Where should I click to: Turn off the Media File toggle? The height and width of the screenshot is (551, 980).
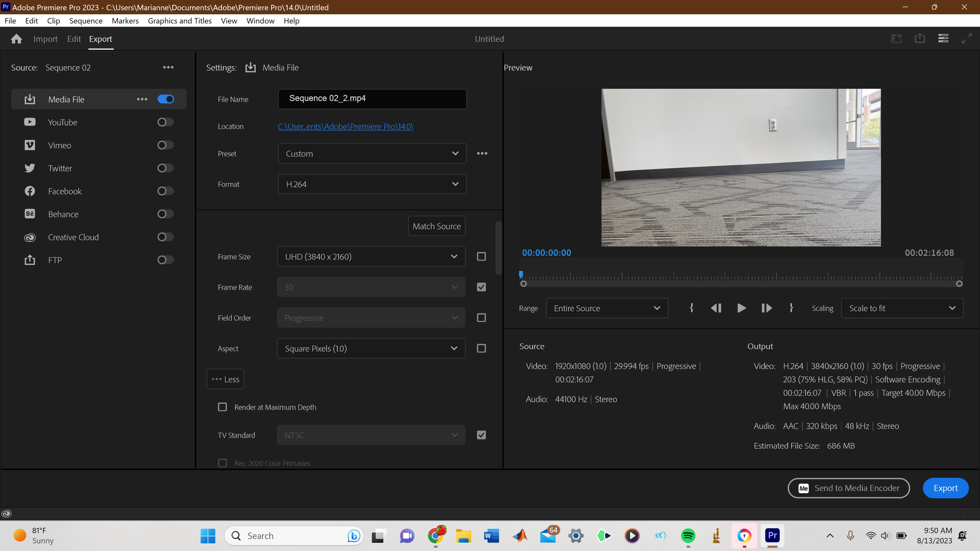pos(165,99)
